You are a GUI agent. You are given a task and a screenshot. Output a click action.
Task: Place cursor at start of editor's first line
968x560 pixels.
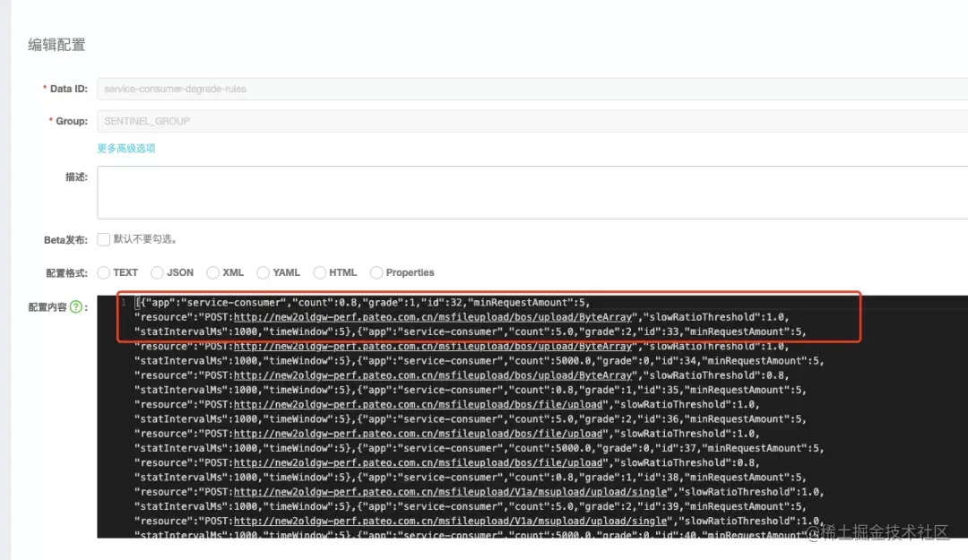click(136, 303)
